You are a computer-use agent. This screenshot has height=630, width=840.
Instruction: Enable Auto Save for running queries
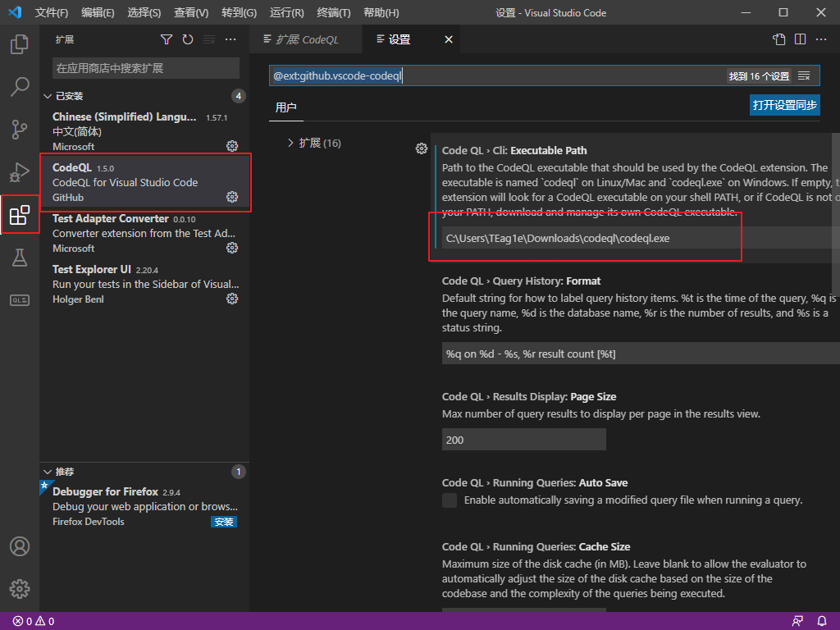point(450,500)
